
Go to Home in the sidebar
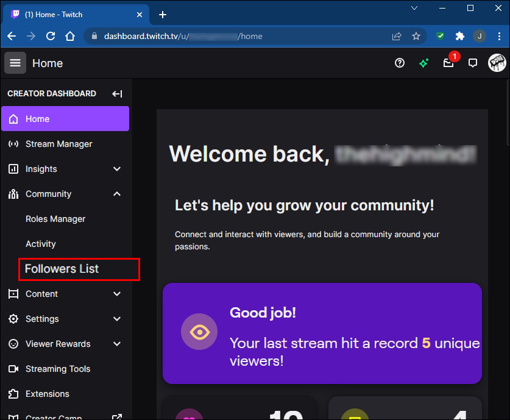point(65,119)
